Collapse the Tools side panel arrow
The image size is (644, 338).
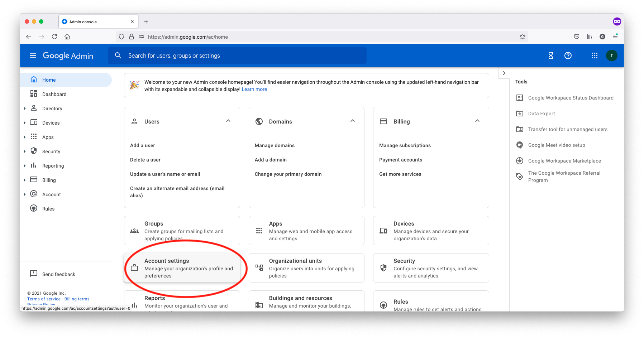504,73
